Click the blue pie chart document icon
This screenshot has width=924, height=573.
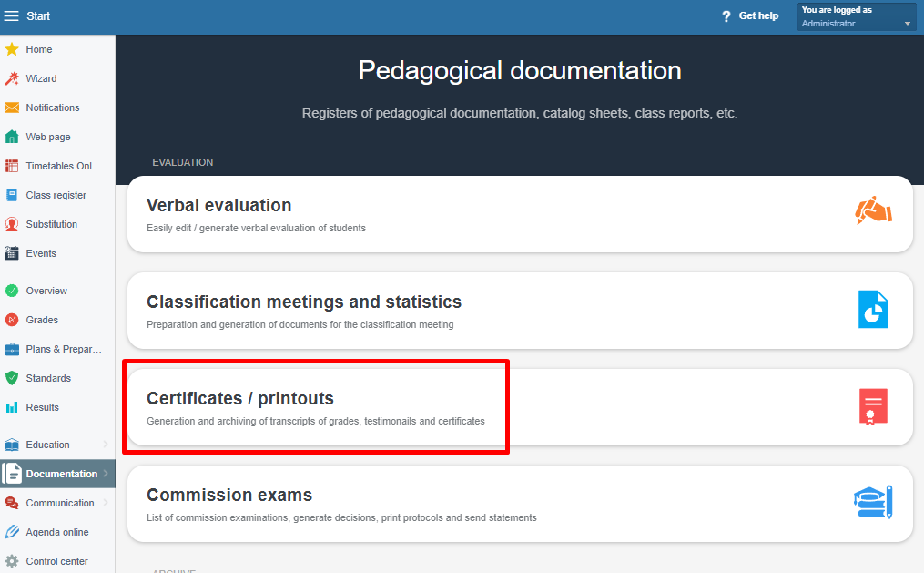coord(873,309)
